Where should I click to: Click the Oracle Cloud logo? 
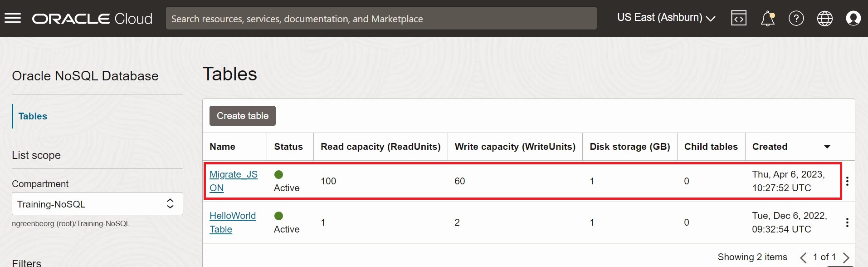coord(92,19)
